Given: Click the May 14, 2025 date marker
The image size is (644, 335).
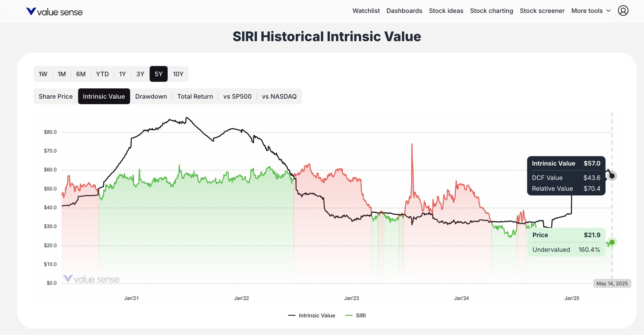Looking at the screenshot, I should [612, 283].
